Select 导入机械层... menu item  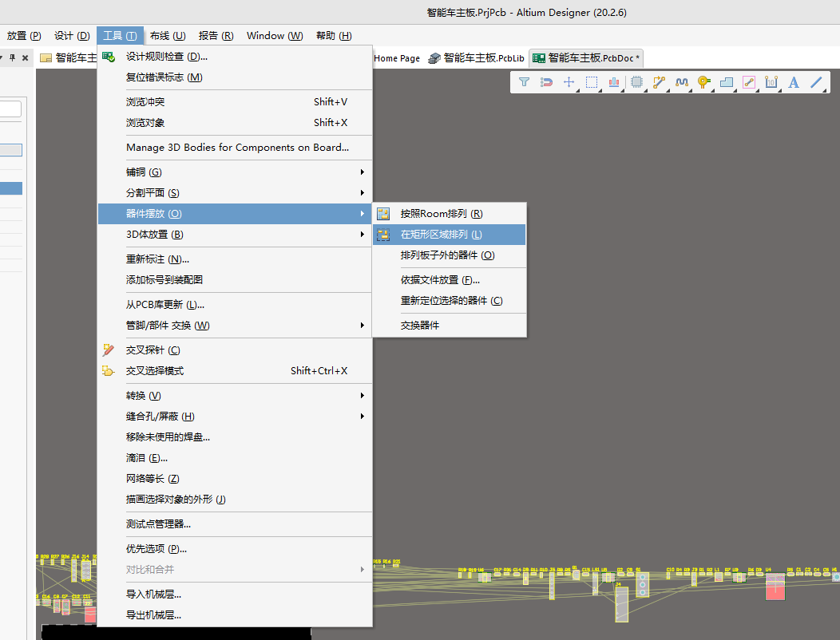coord(235,595)
